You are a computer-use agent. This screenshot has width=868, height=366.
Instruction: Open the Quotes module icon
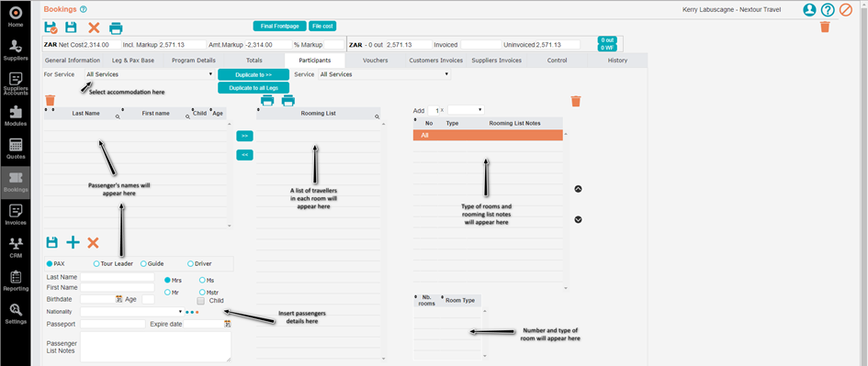point(16,149)
